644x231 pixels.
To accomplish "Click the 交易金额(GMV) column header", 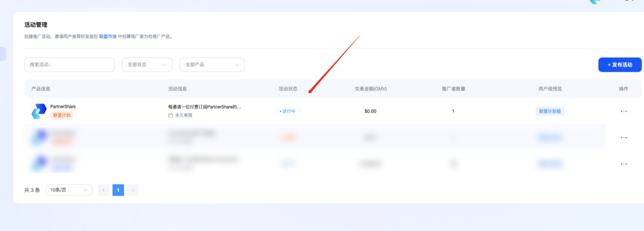I will 371,89.
